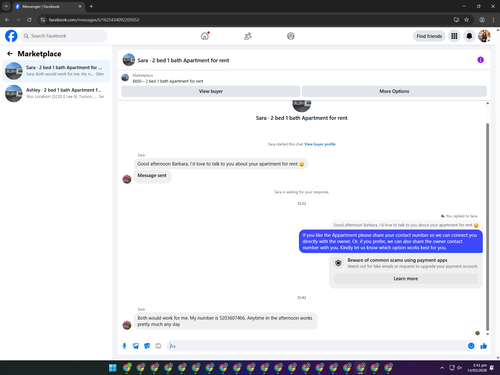
Task: Send a voice clip with microphone icon
Action: [124, 346]
